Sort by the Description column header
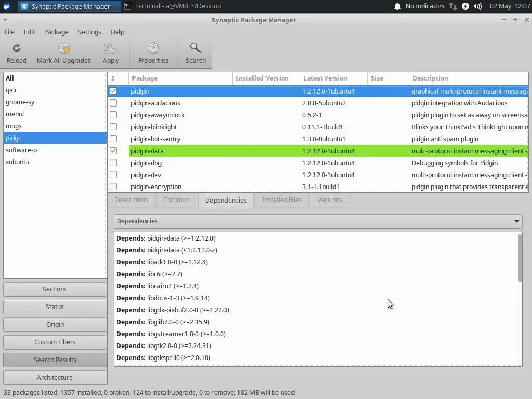 coord(469,78)
